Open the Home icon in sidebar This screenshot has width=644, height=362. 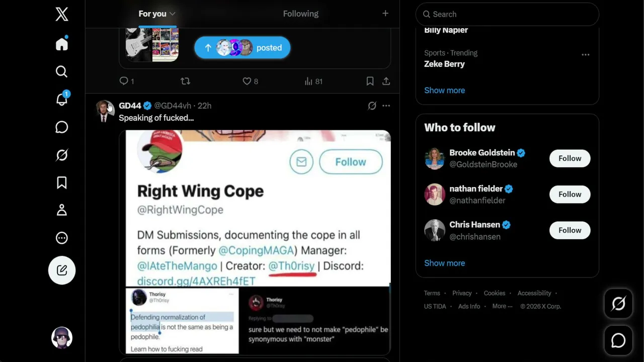coord(62,44)
